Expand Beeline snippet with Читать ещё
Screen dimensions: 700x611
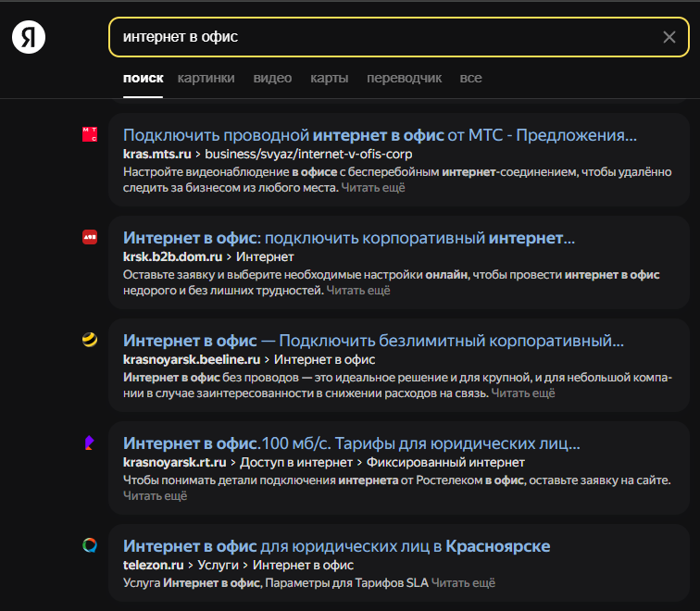523,393
